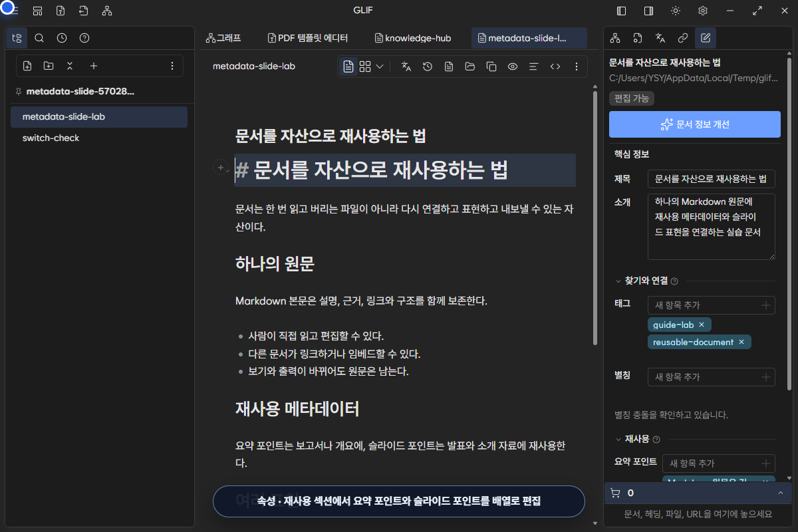Collapse the 재사용 section
This screenshot has width=798, height=532.
click(x=619, y=440)
